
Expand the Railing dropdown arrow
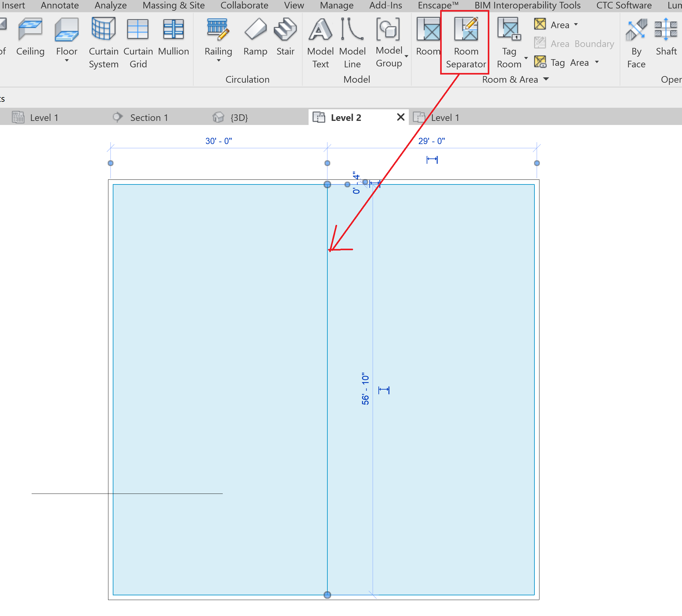pos(218,61)
